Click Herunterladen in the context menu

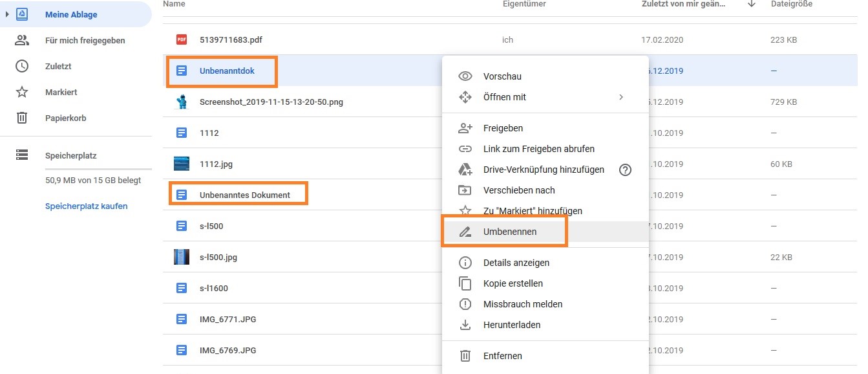[x=511, y=325]
